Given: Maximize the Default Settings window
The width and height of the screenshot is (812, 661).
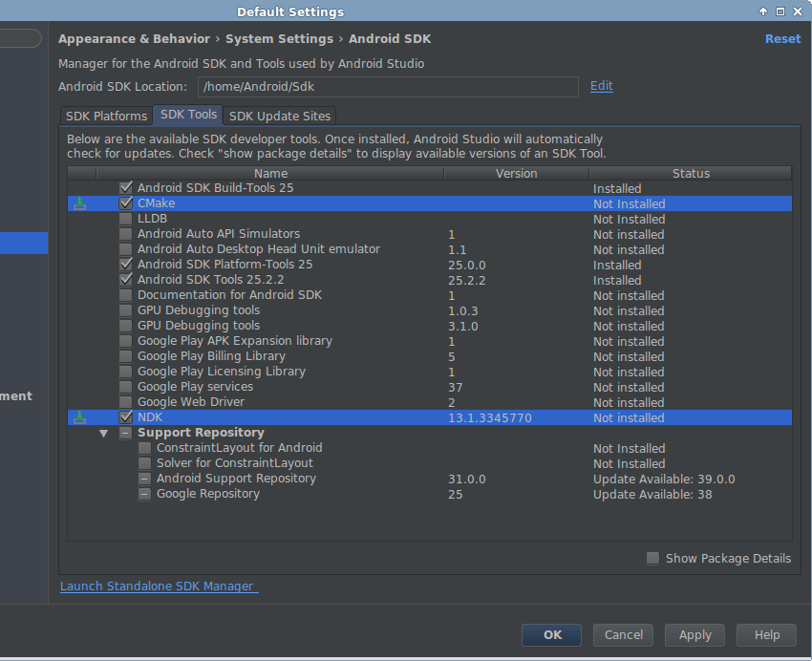Looking at the screenshot, I should 780,11.
